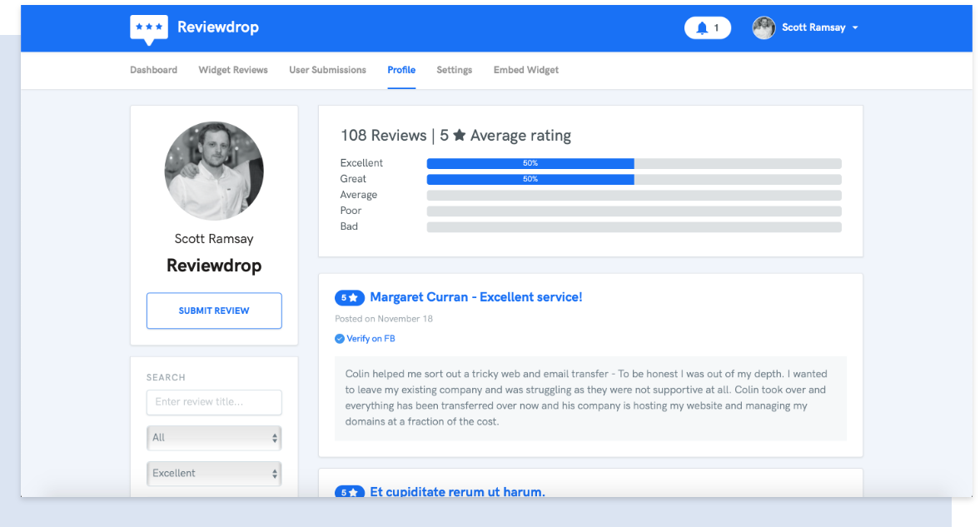
Task: Click the 5-star badge beside Et cupiditate
Action: coord(350,492)
